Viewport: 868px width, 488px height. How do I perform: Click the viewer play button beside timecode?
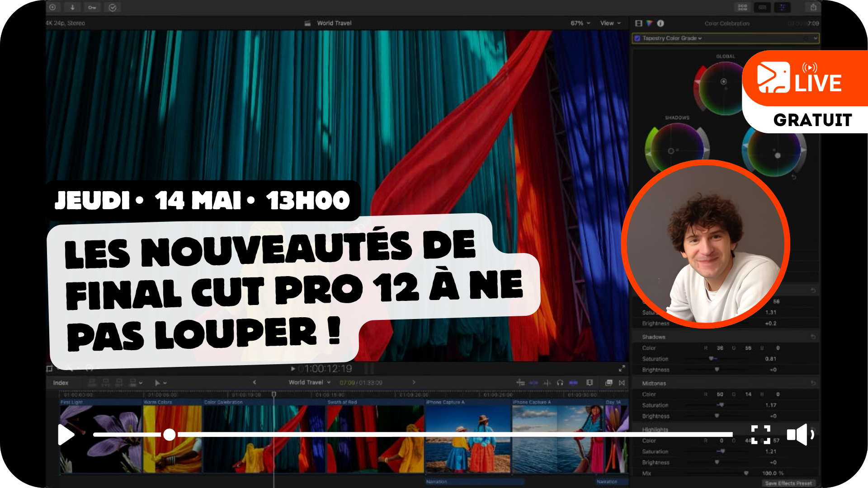coord(293,369)
